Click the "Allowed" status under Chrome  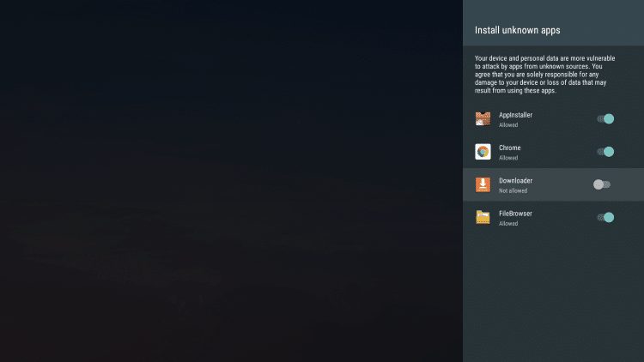click(508, 158)
